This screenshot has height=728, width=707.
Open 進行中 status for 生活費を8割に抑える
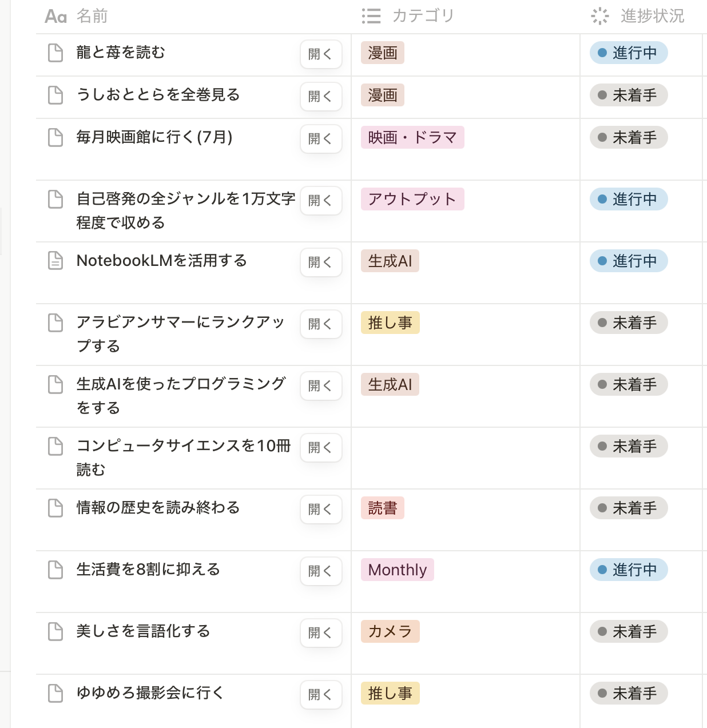pyautogui.click(x=628, y=570)
